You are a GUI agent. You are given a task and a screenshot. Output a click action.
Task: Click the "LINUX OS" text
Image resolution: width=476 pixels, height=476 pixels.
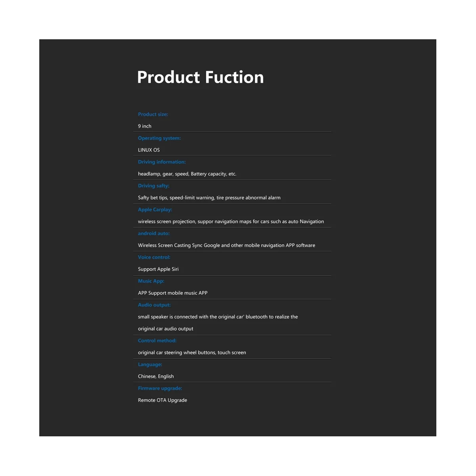149,150
